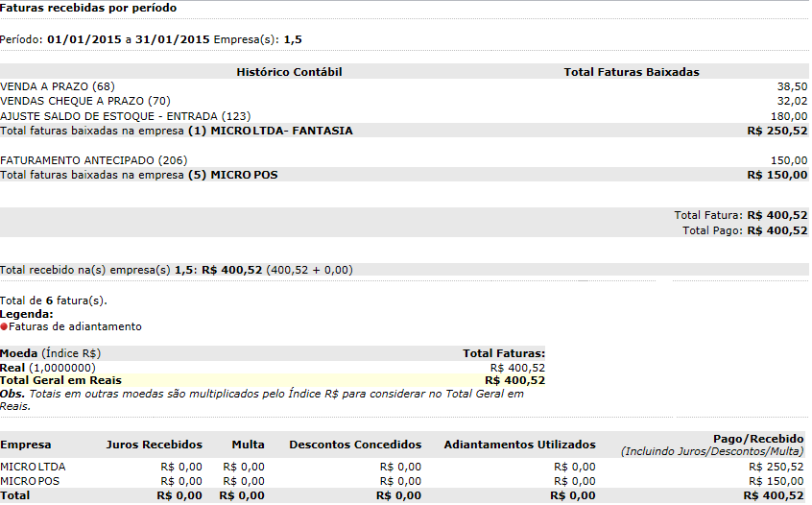
Task: Select the 'MICRO LTDA' row in company summary
Action: (x=402, y=467)
